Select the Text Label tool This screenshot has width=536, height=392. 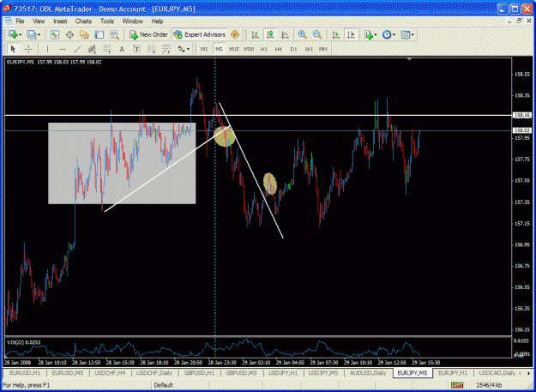click(136, 49)
